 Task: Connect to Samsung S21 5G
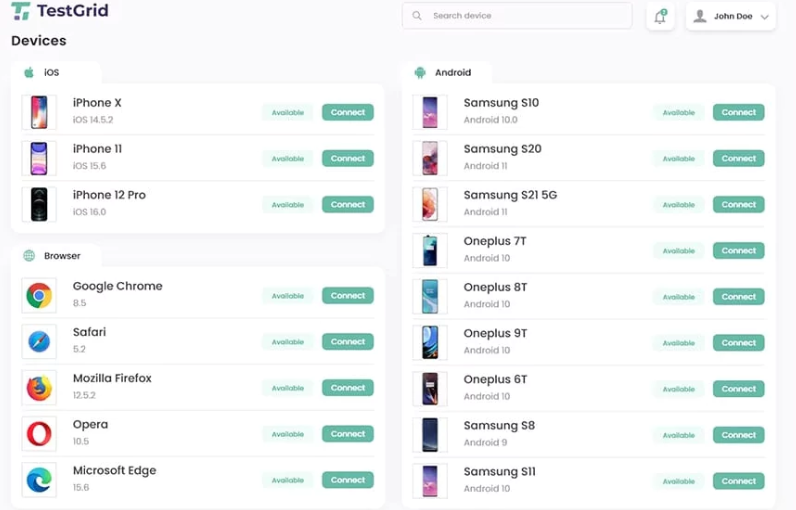pos(739,205)
